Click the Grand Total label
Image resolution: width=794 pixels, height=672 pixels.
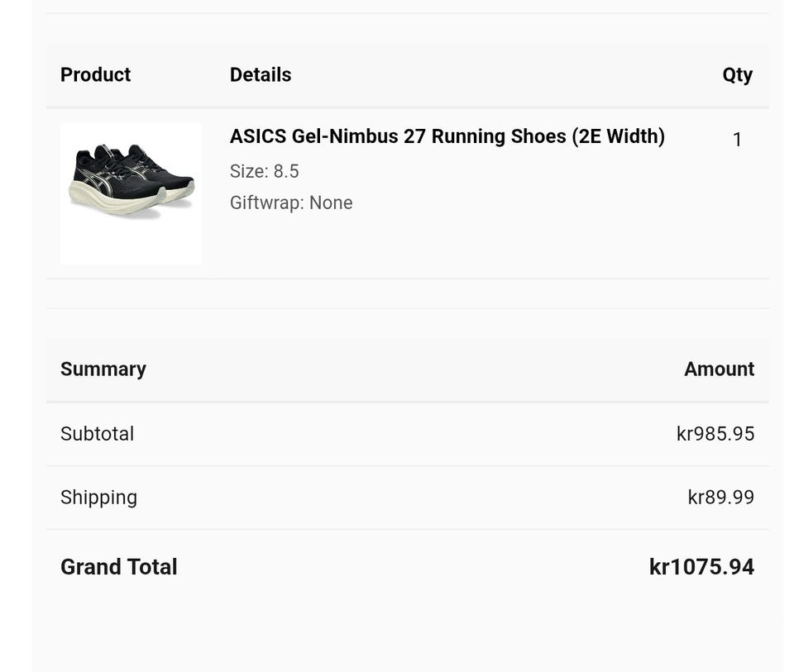tap(118, 567)
